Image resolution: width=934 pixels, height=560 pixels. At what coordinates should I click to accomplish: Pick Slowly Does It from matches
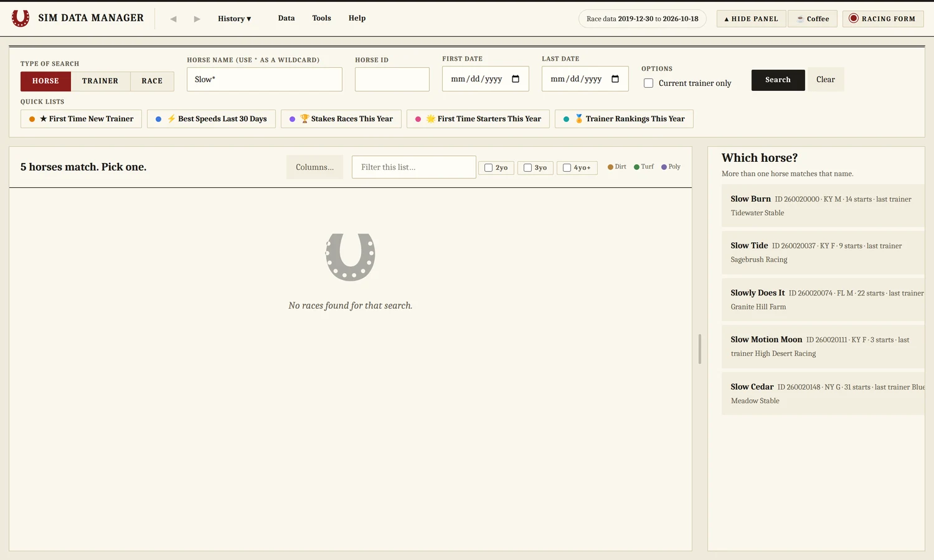(823, 299)
